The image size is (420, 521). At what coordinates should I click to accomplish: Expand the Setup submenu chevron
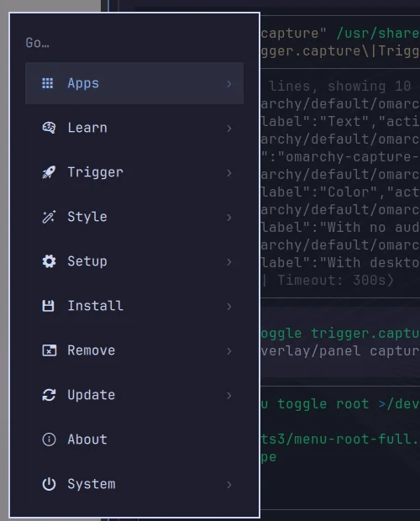coord(228,262)
